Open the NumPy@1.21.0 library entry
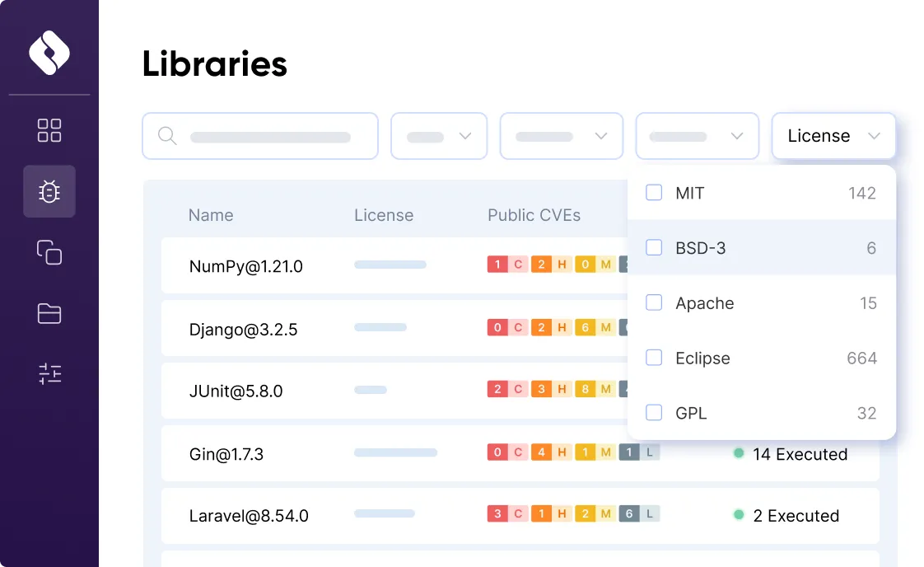 point(244,266)
